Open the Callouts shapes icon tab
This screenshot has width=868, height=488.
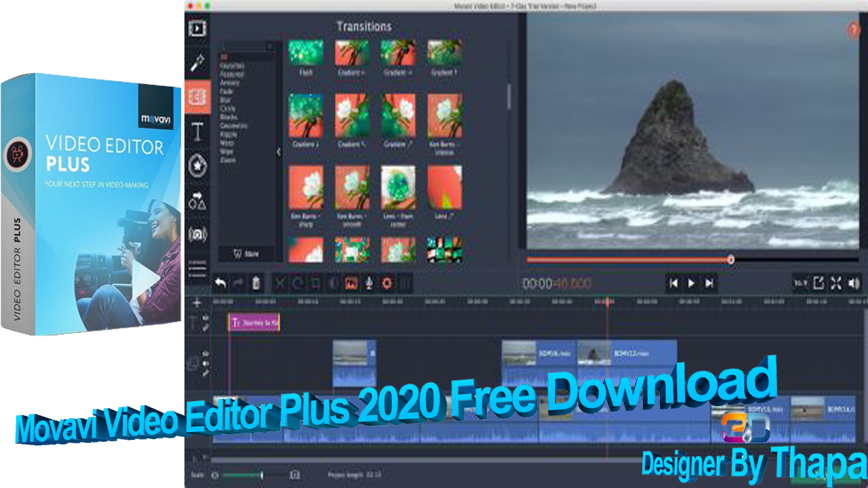pyautogui.click(x=197, y=200)
